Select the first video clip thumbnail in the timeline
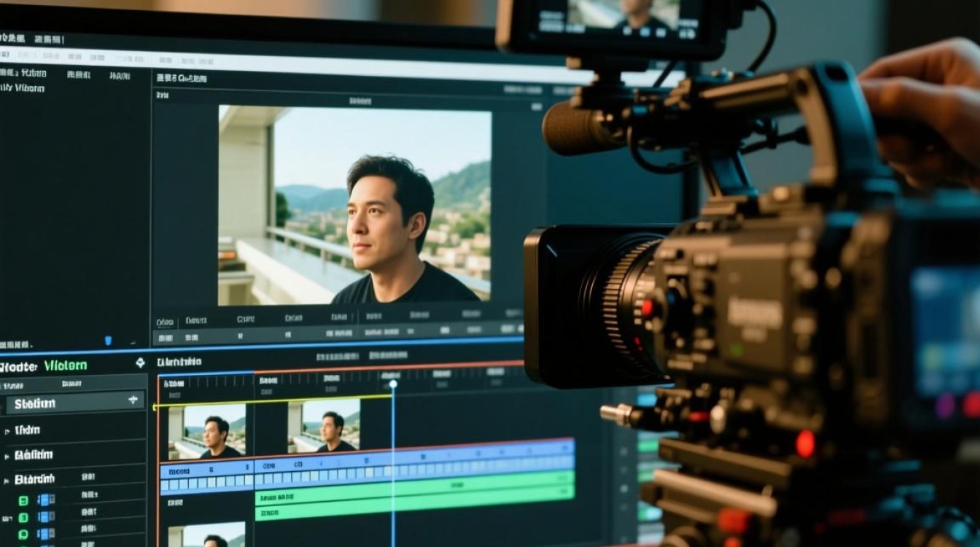This screenshot has width=980, height=547. (207, 432)
